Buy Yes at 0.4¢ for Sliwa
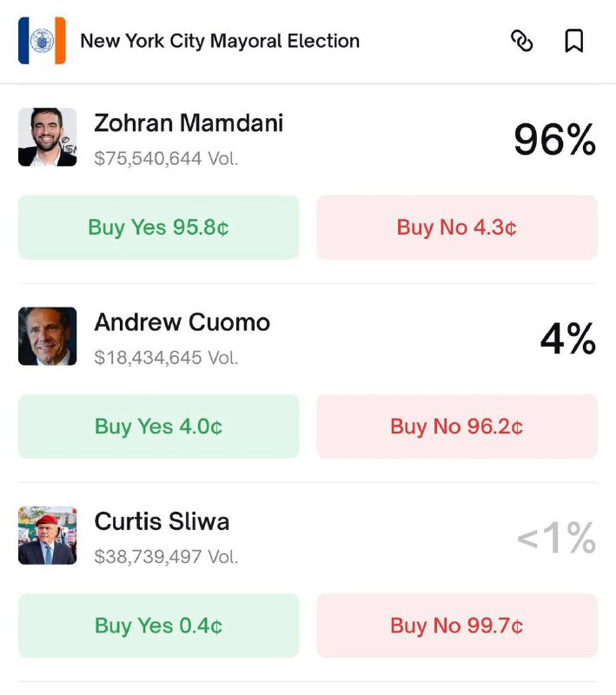The height and width of the screenshot is (695, 616). [158, 625]
